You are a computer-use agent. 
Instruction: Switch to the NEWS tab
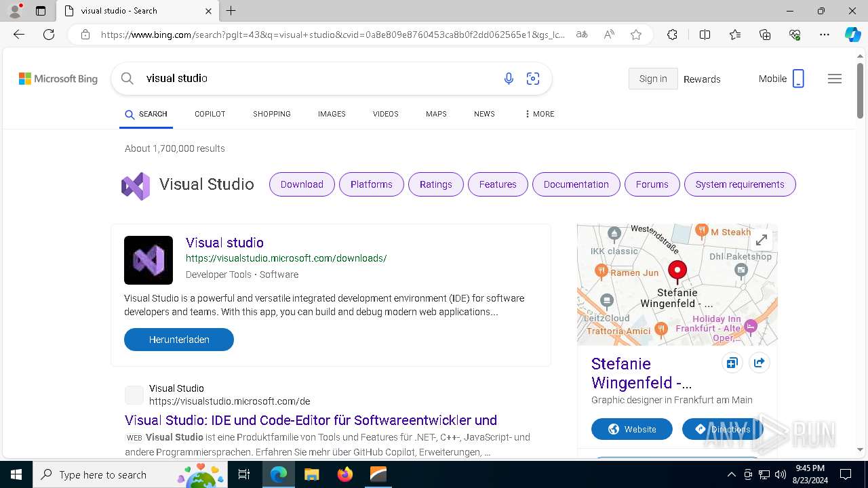tap(484, 114)
